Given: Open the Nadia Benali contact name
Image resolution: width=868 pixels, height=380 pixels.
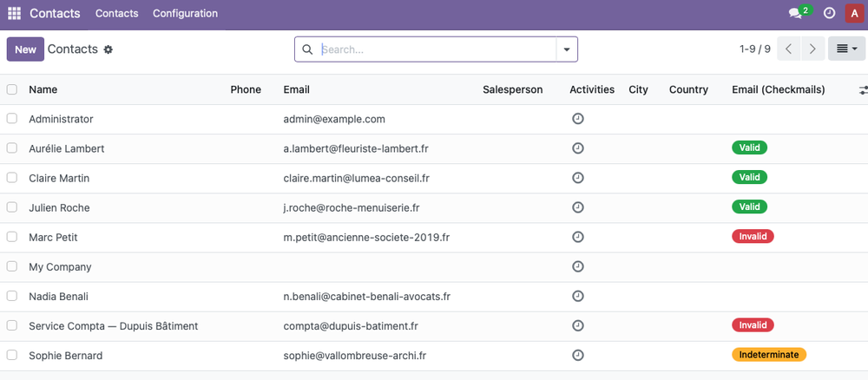Looking at the screenshot, I should click(59, 297).
